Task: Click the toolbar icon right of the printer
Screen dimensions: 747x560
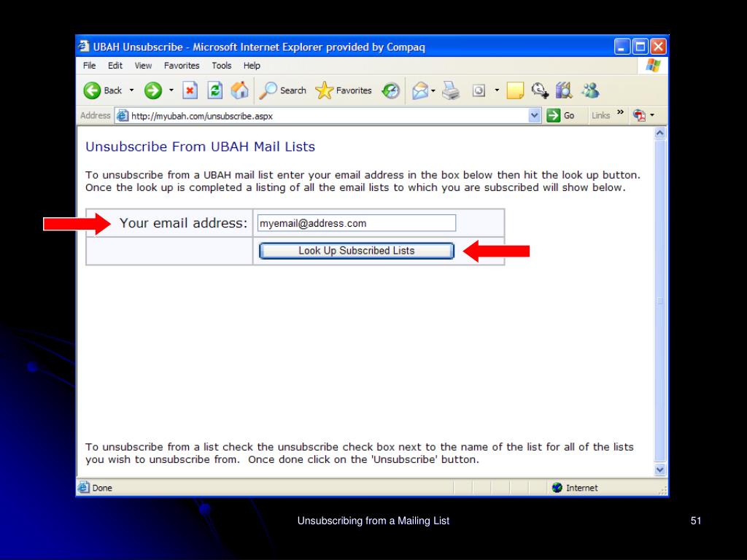Action: tap(479, 90)
